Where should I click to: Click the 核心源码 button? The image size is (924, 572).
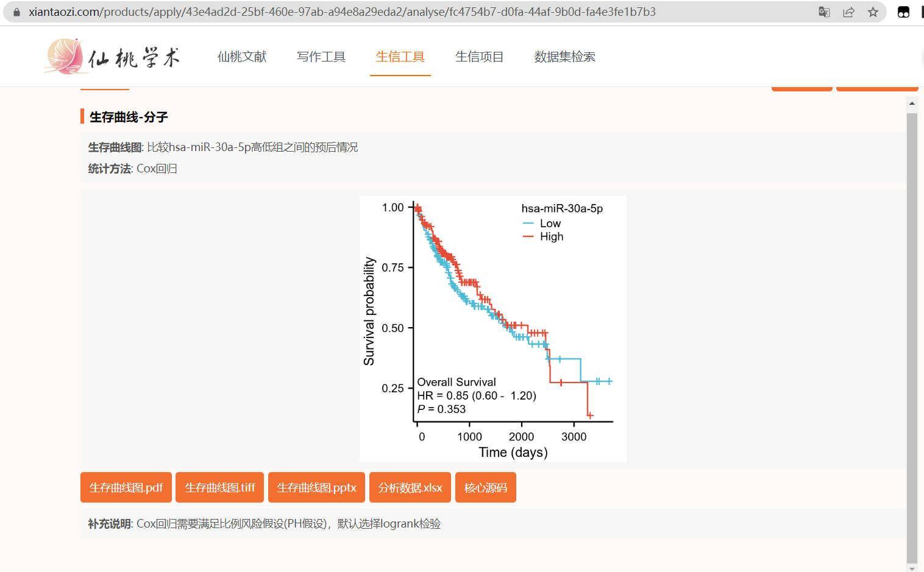486,487
